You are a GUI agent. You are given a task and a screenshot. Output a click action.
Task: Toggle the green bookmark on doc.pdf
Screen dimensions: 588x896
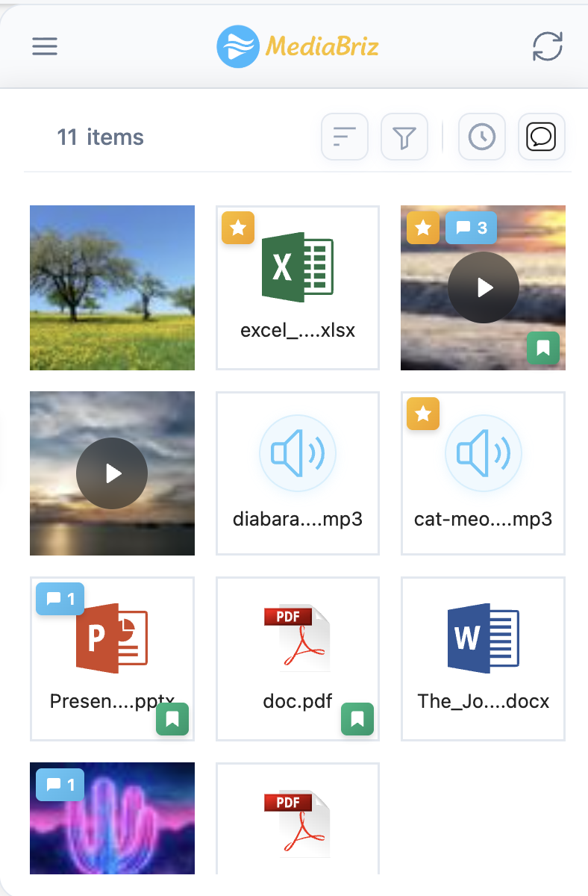click(x=357, y=720)
